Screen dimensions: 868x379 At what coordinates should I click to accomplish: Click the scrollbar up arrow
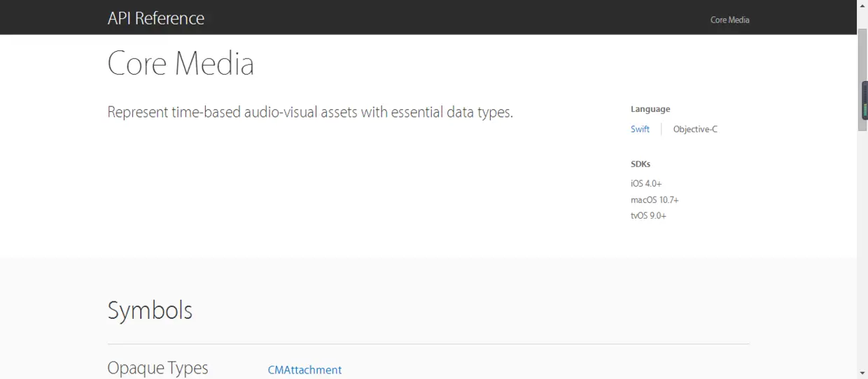click(862, 6)
